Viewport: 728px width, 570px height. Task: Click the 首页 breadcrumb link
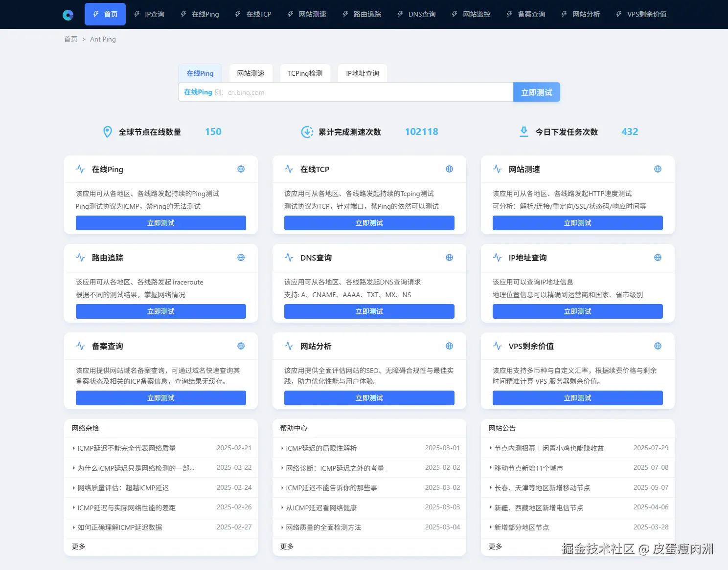coord(70,39)
